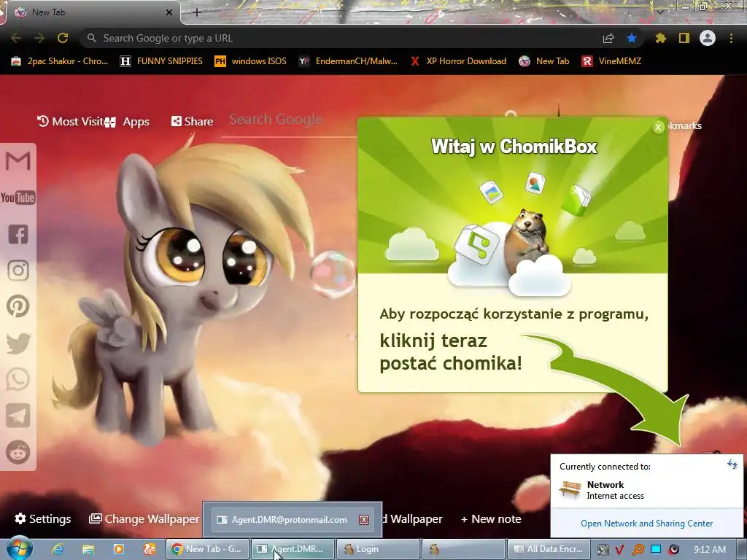Open Pinterest shortcut in left sidebar
Screen dimensions: 747x560
18,306
